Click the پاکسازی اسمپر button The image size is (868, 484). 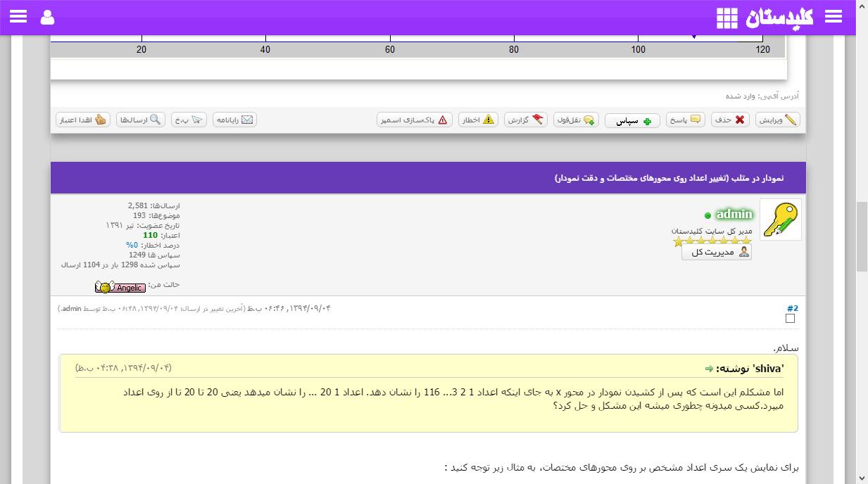[415, 120]
